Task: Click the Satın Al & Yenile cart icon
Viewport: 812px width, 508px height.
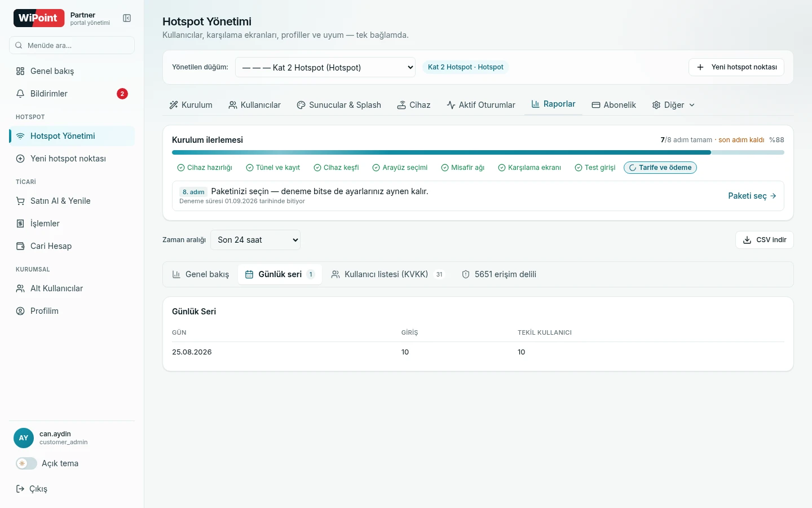Action: (x=20, y=201)
